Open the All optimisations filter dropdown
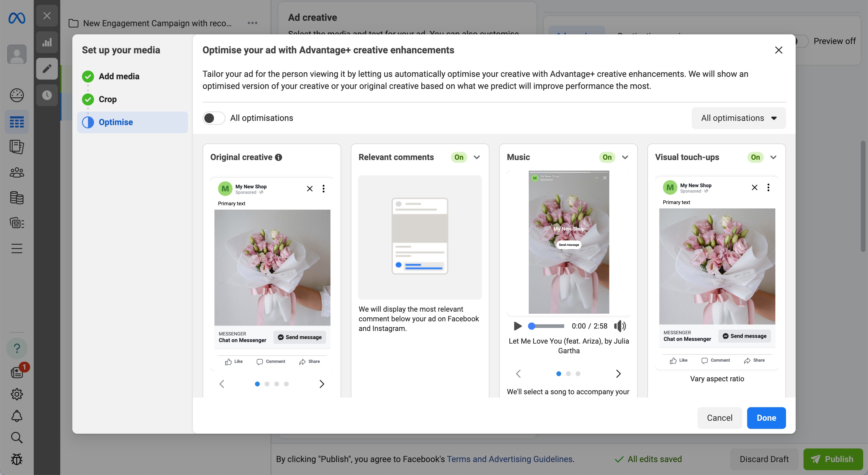This screenshot has width=868, height=475. [738, 118]
